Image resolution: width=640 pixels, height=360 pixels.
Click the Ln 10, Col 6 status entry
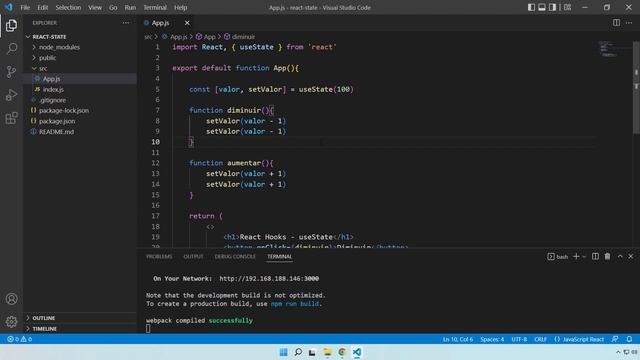458,339
